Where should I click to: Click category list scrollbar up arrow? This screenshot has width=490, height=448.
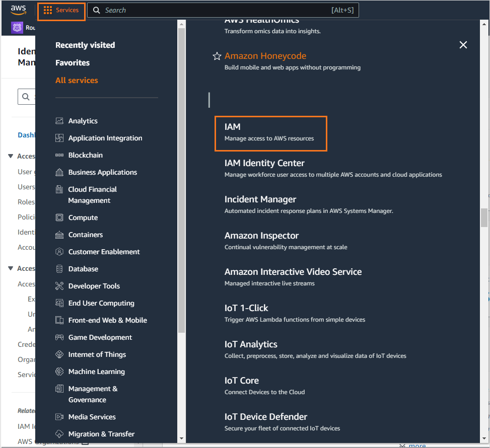(182, 24)
